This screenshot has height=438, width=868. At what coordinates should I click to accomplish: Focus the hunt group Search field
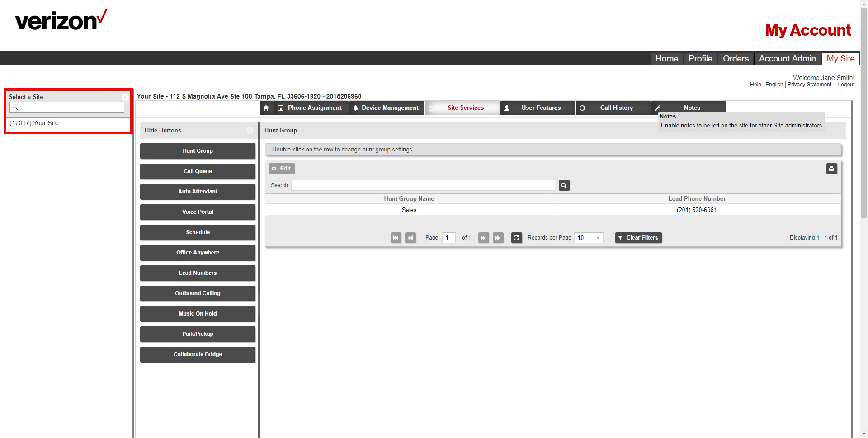coord(423,185)
